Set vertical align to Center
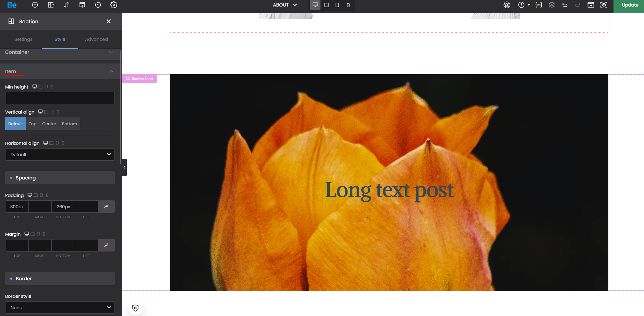This screenshot has height=316, width=644. [x=49, y=124]
